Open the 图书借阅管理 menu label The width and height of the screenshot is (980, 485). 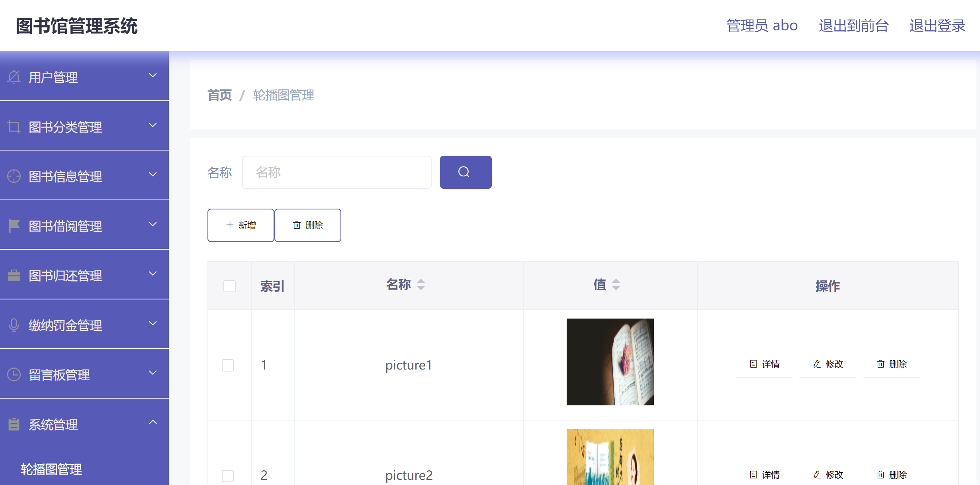[65, 226]
